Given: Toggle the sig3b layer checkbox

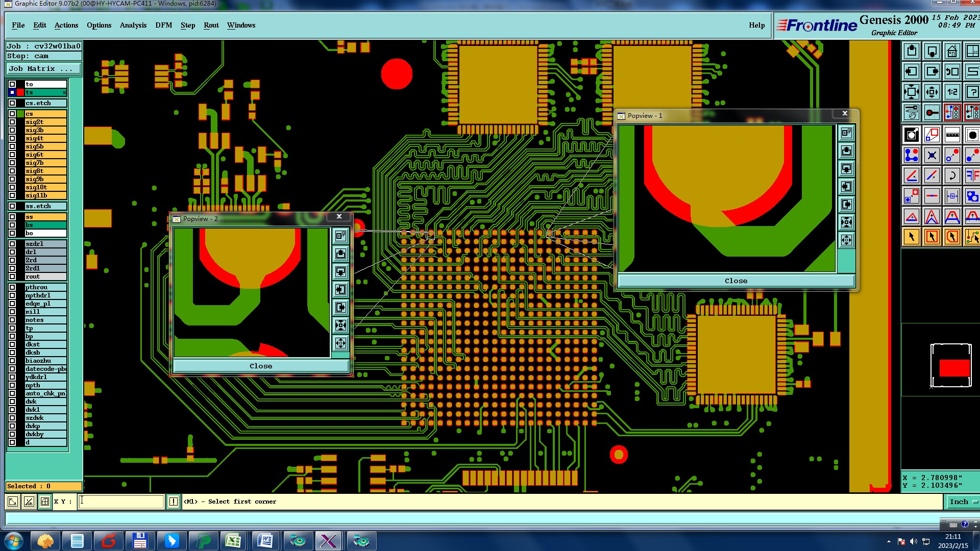Looking at the screenshot, I should (x=12, y=130).
